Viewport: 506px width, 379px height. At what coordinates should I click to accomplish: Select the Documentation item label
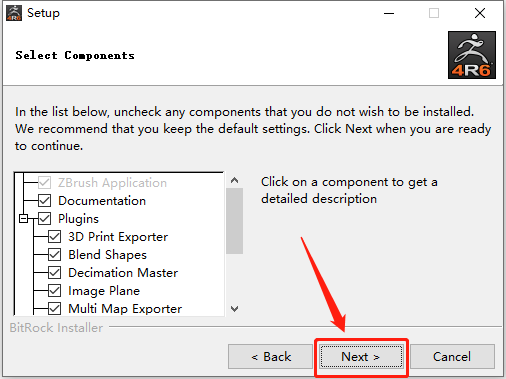(102, 201)
